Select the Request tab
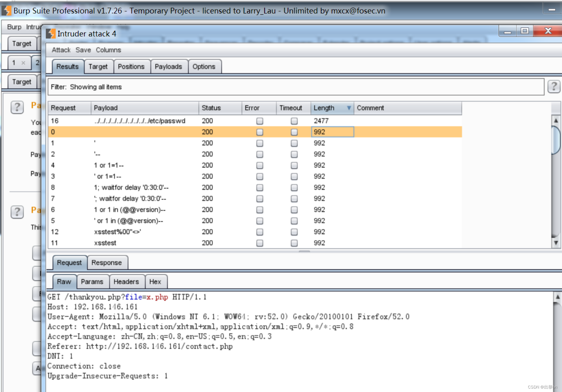 [x=69, y=263]
